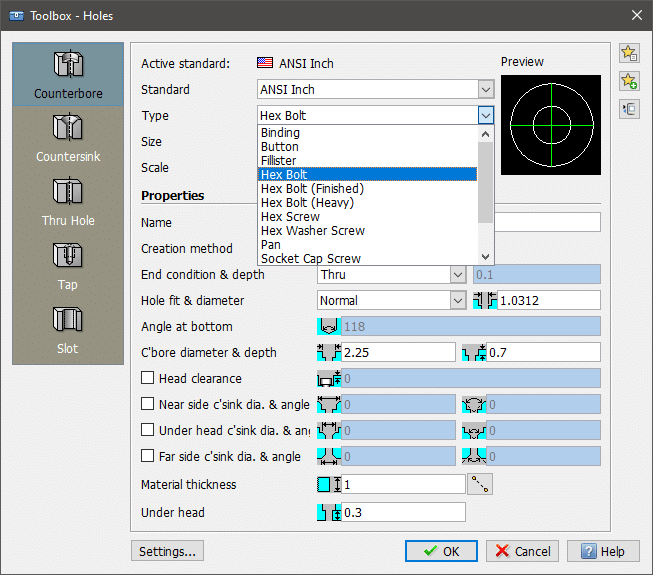The height and width of the screenshot is (575, 653).
Task: Click the top favorites star icon
Action: 629,53
